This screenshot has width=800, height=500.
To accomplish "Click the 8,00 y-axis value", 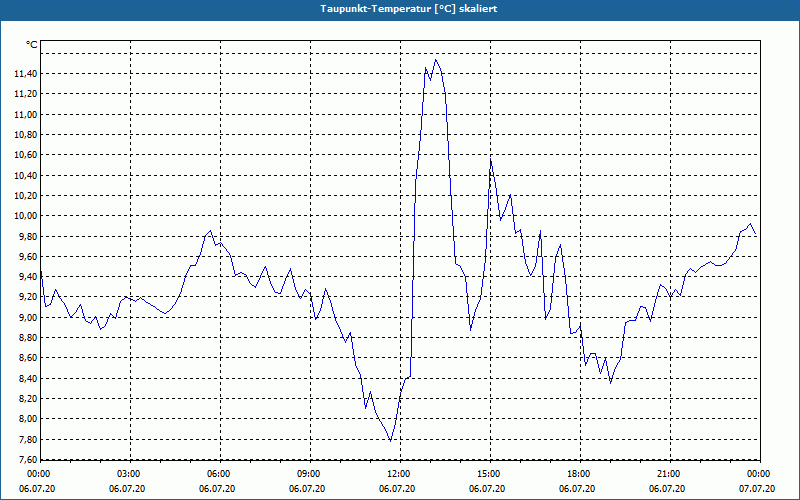I will [28, 419].
